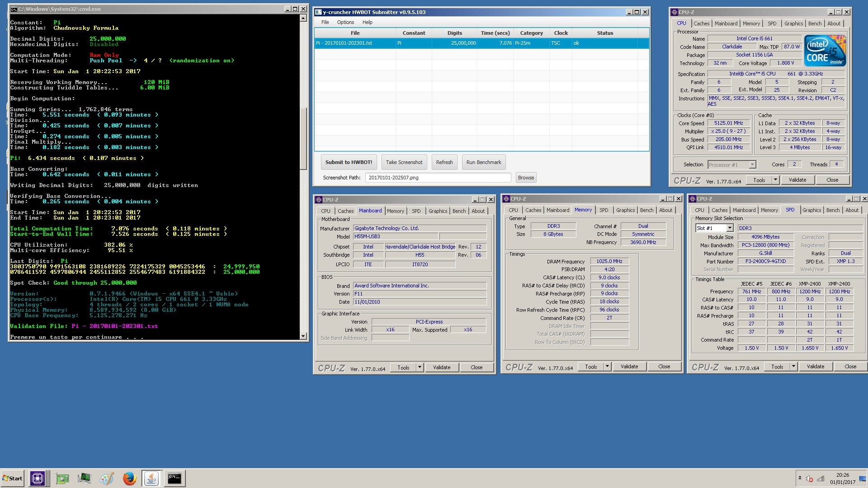
Task: Click the y-cruncher HWBOT Submitter title icon
Action: [318, 12]
